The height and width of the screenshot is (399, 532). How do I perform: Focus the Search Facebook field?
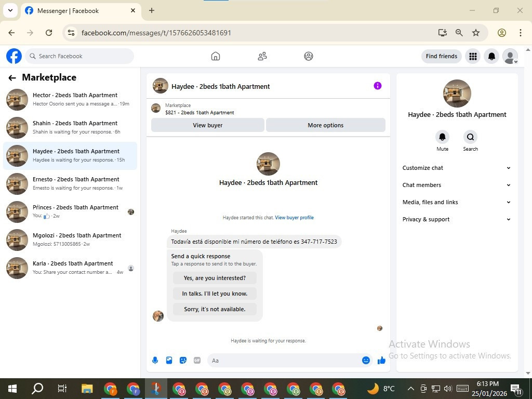(x=79, y=56)
